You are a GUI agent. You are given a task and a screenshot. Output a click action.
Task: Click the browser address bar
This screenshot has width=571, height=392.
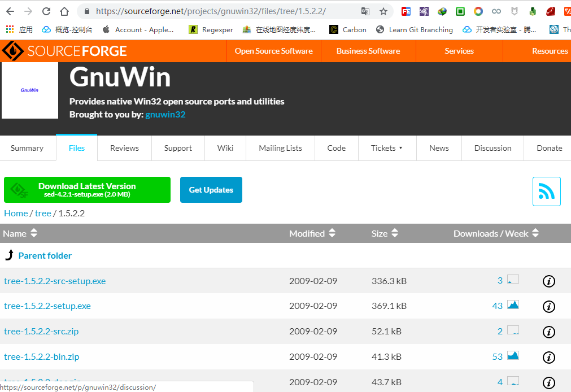226,11
